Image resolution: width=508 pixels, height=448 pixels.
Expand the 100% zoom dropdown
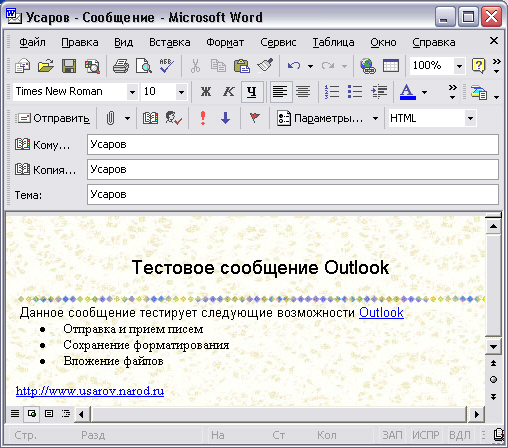(x=459, y=66)
